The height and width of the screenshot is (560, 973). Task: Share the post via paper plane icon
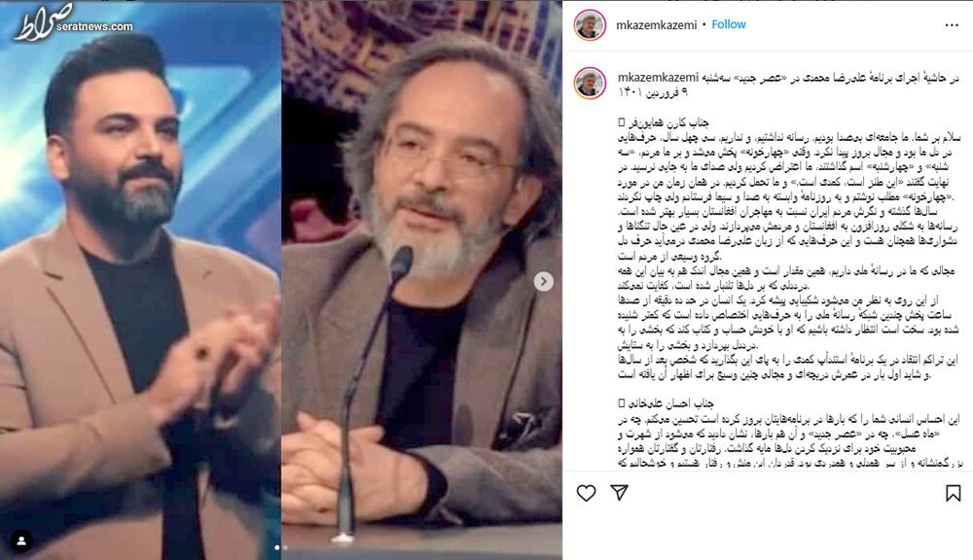point(619,492)
